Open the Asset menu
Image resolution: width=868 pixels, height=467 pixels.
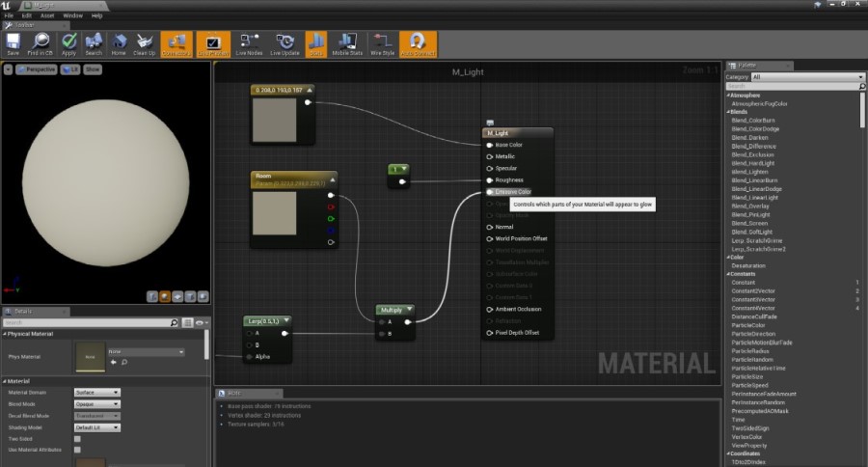coord(47,16)
